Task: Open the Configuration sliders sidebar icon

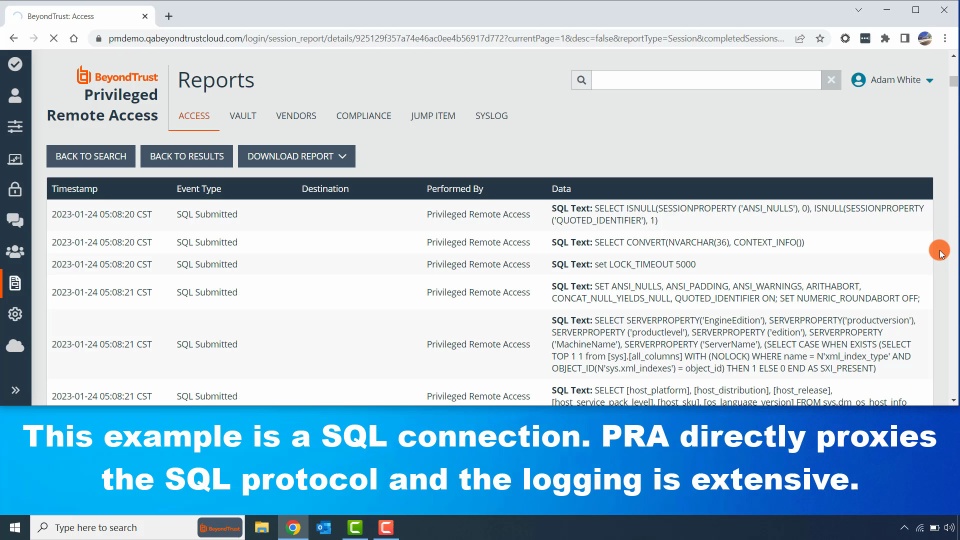Action: 15,127
